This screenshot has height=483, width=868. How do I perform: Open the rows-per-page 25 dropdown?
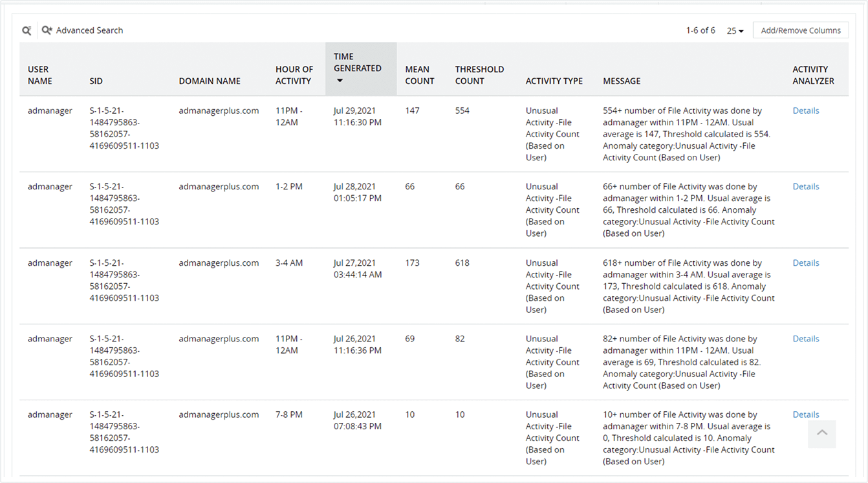tap(735, 30)
